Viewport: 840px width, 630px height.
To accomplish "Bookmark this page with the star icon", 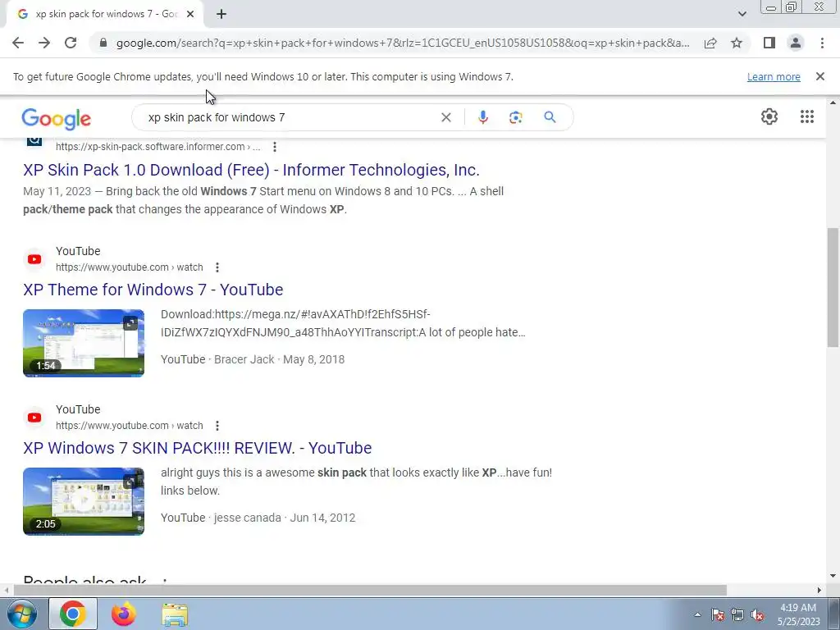I will 737,43.
